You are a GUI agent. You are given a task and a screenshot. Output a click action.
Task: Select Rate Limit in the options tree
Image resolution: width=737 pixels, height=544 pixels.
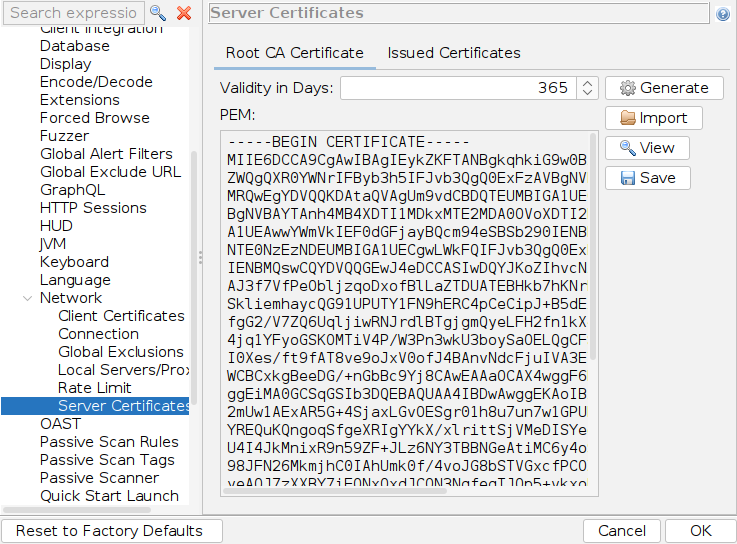pyautogui.click(x=95, y=388)
